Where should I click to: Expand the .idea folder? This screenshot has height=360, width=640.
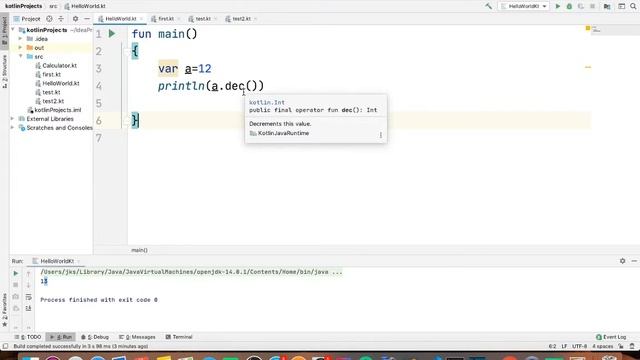pos(20,39)
